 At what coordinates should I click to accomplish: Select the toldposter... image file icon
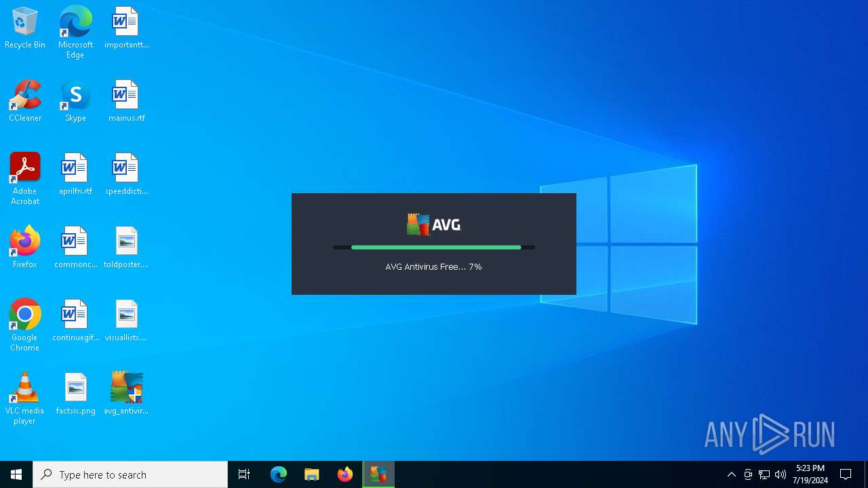pos(126,248)
